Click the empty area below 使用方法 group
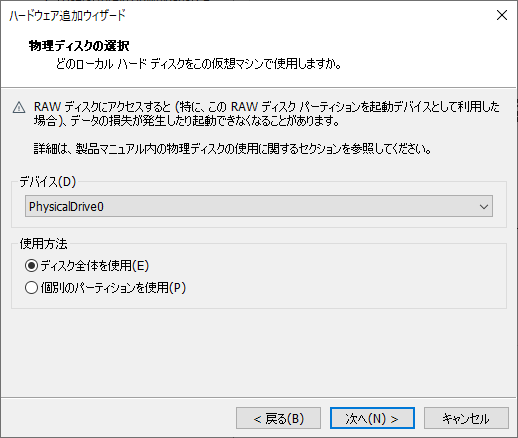The image size is (518, 438). point(259,352)
